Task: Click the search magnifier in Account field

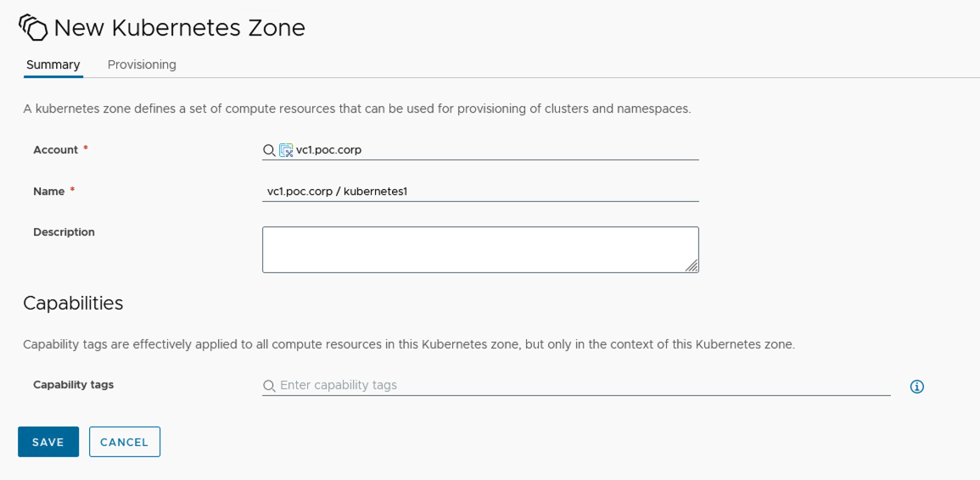Action: 269,150
